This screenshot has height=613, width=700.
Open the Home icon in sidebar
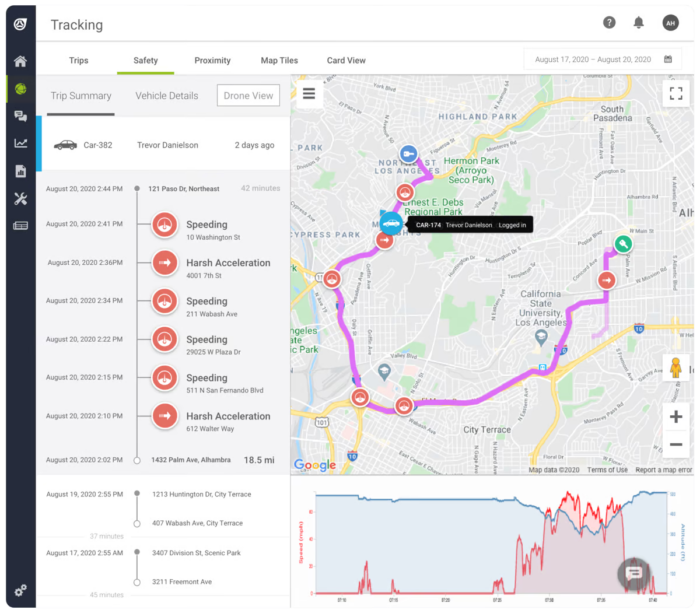click(20, 61)
